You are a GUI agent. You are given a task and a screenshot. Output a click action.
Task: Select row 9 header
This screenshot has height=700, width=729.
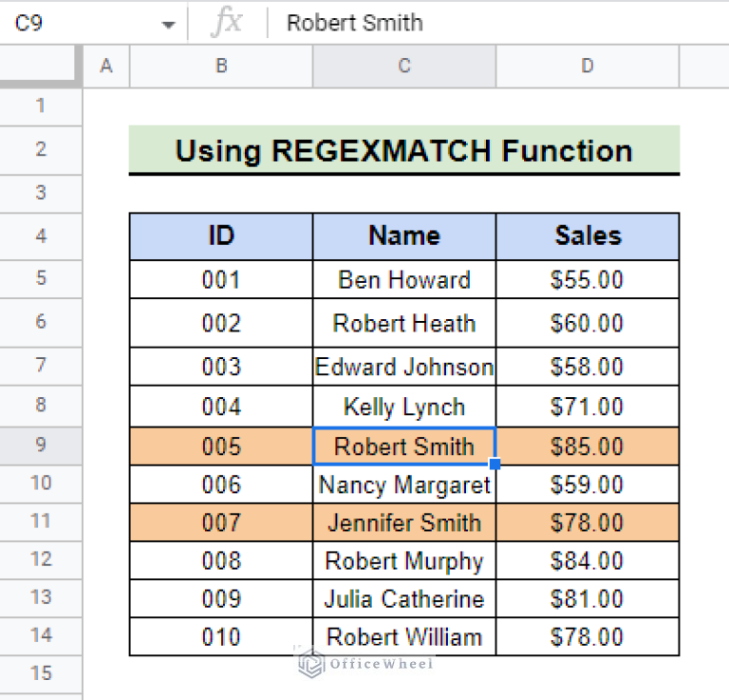41,445
